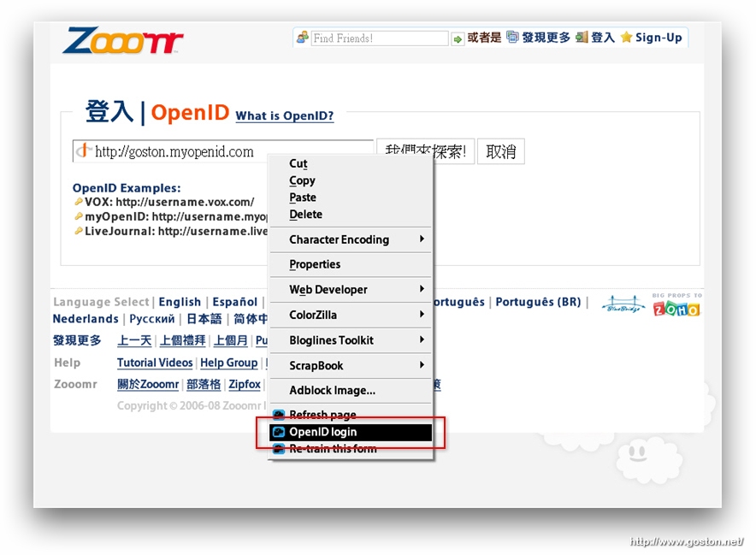
Task: Open the ColorZilla menu entry
Action: click(x=351, y=315)
